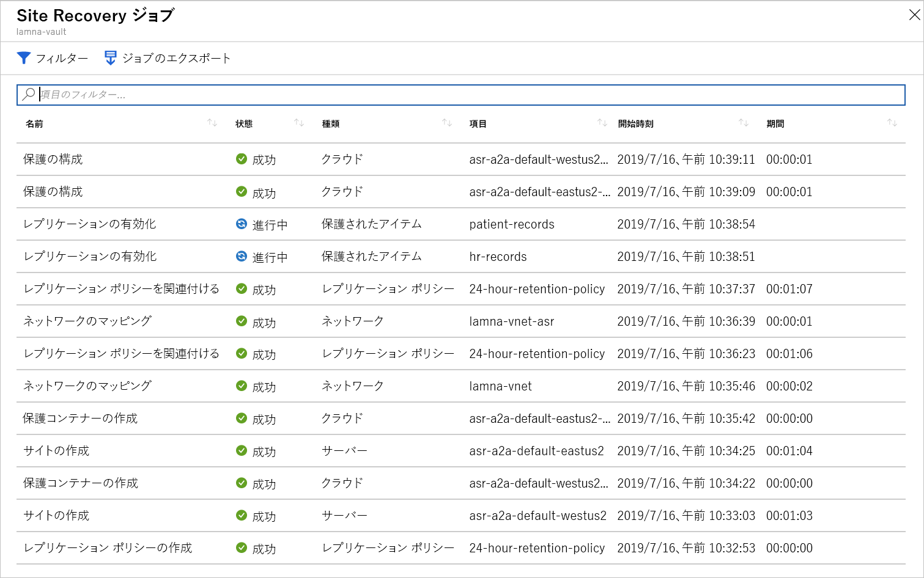The height and width of the screenshot is (578, 924).
Task: Focus the 項目のフィルター search field
Action: point(460,95)
